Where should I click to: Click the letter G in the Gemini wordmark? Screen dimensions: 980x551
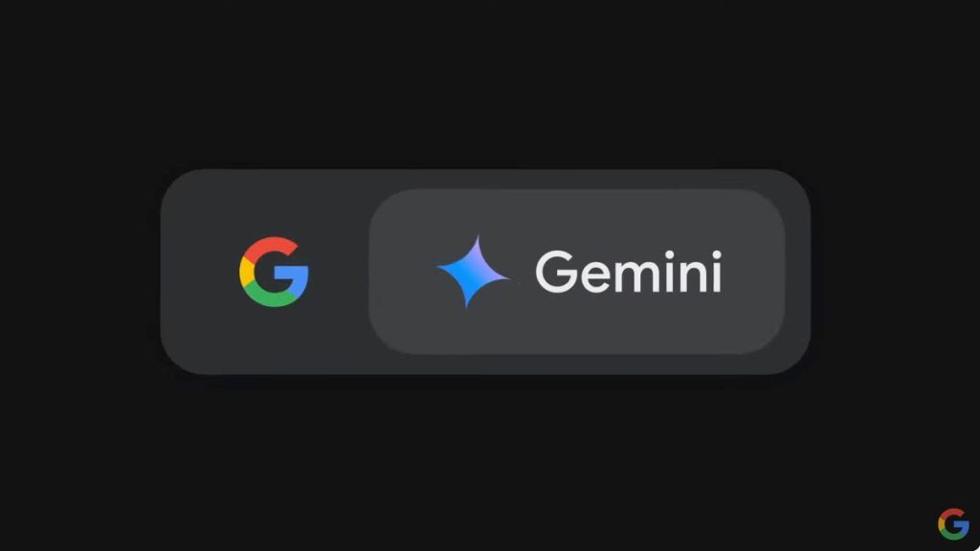coord(556,271)
